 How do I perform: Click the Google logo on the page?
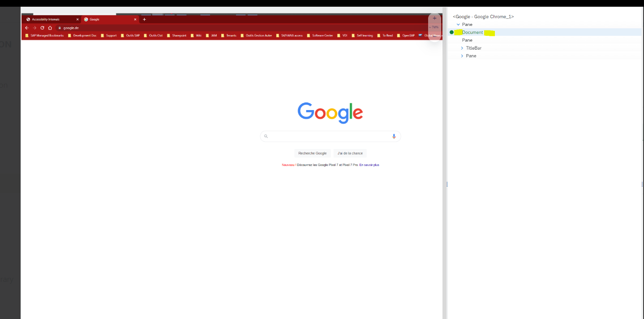click(330, 113)
